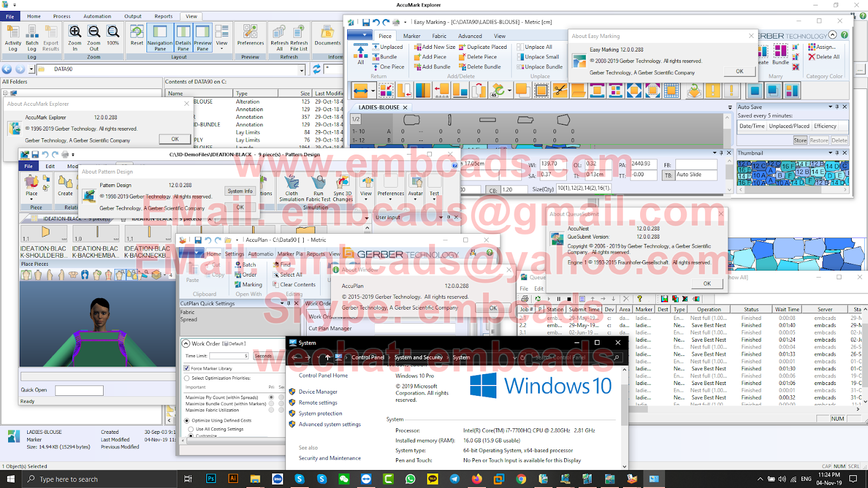Close the LADIES-BLOUSE marker tab

(x=405, y=107)
